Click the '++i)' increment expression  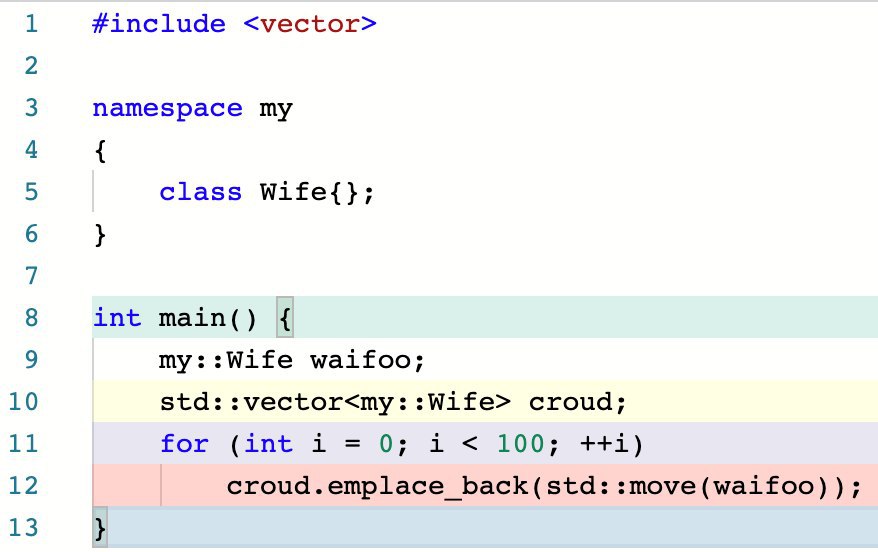tap(611, 444)
